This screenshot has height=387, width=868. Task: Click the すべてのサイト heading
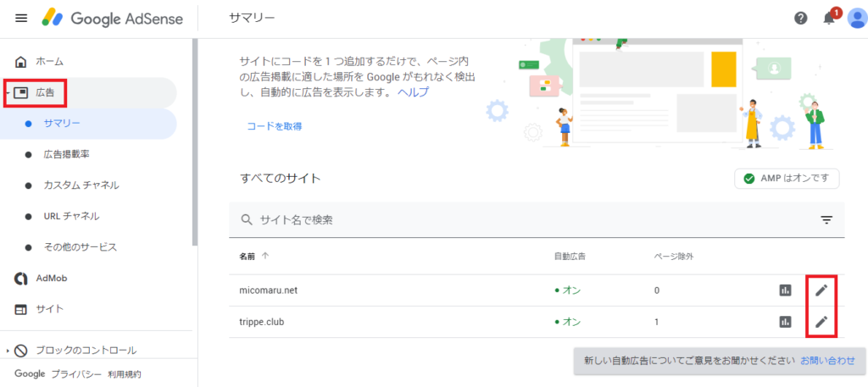click(x=280, y=179)
